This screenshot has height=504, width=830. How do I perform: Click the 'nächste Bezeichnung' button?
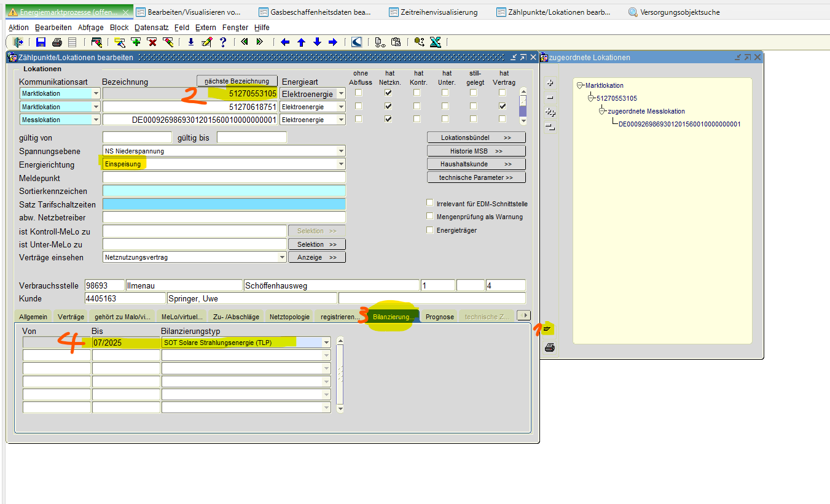(237, 81)
